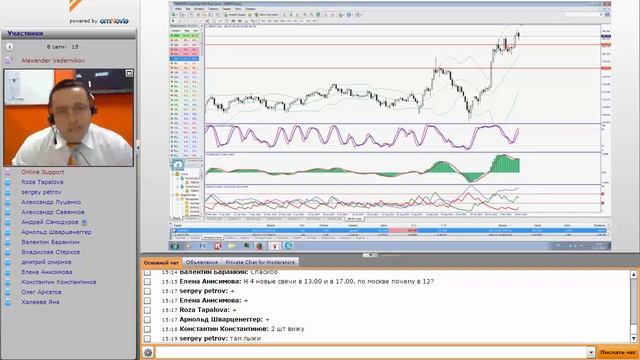
Task: Tick checkbox for sergey petrov's 'там лыжи' message
Action: coord(147,338)
